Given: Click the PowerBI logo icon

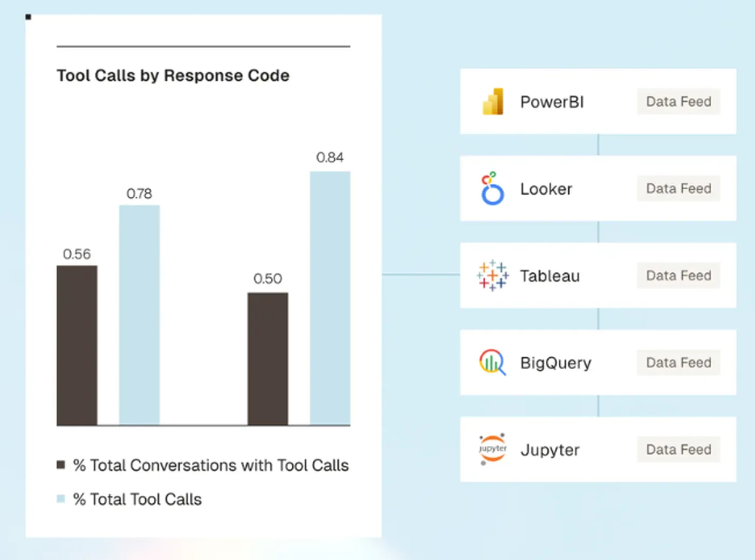Looking at the screenshot, I should (x=493, y=101).
